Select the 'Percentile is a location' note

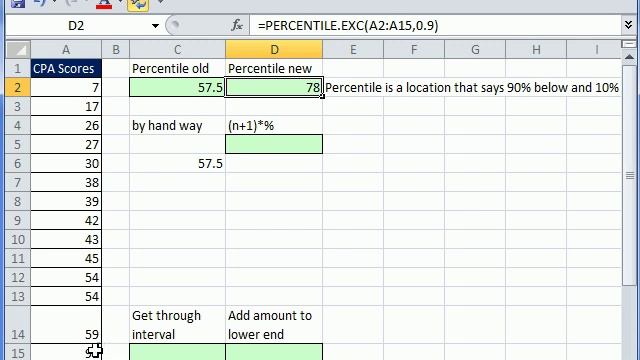[472, 87]
